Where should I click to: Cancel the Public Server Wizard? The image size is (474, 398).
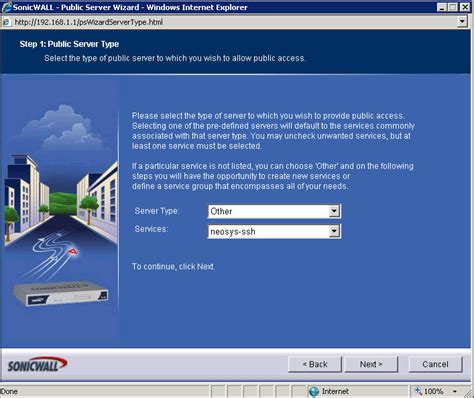(435, 364)
